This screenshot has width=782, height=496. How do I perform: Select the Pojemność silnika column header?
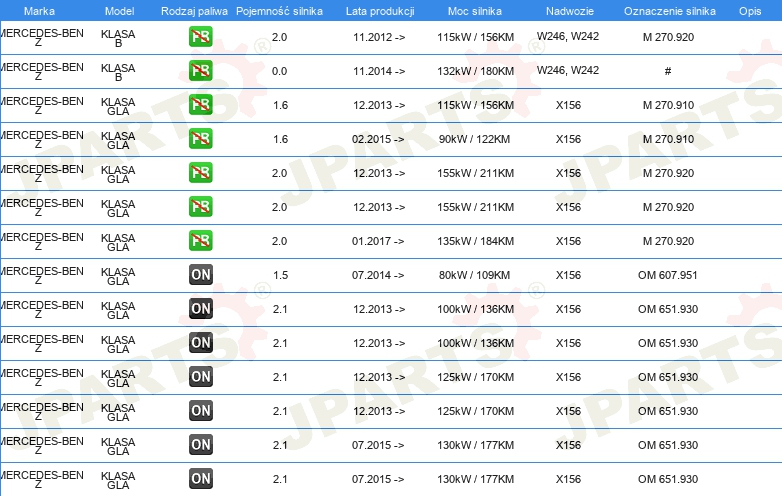point(279,11)
